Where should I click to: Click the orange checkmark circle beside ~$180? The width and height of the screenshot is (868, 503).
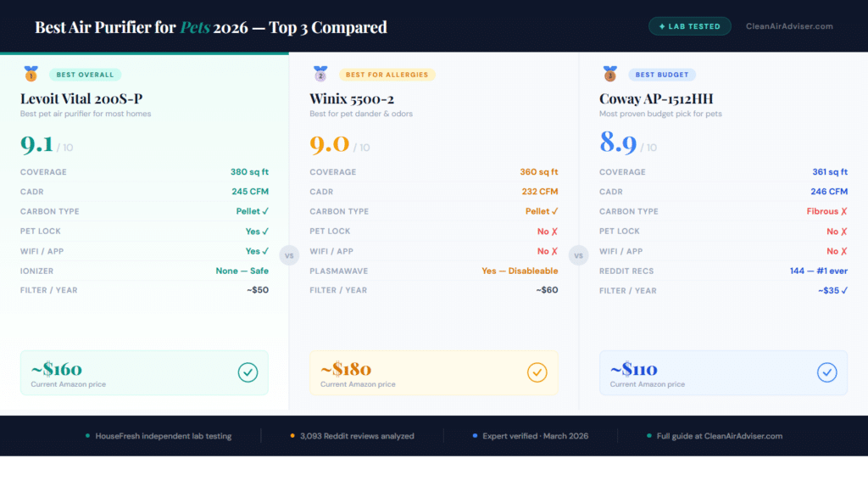537,372
